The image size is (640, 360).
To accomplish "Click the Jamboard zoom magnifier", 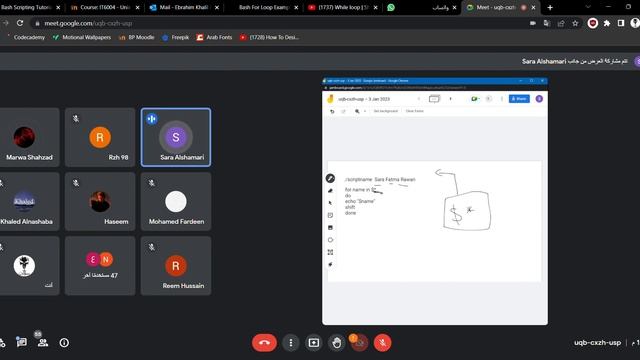I will tap(357, 111).
